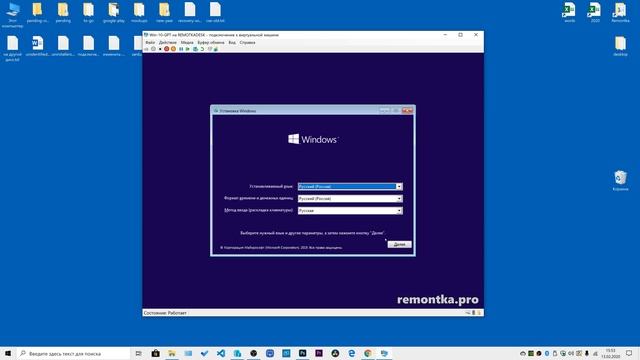Open Premiere Pro from the taskbar
The width and height of the screenshot is (640, 360).
319,353
